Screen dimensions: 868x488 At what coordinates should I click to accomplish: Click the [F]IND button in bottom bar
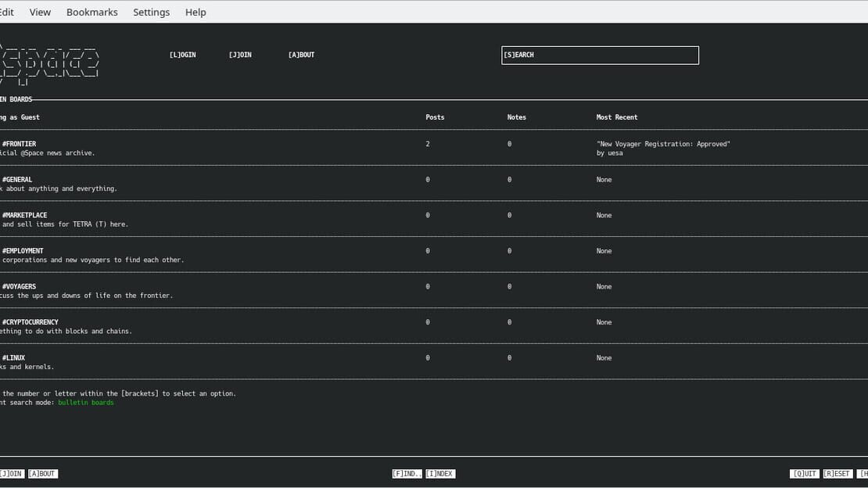click(x=407, y=474)
